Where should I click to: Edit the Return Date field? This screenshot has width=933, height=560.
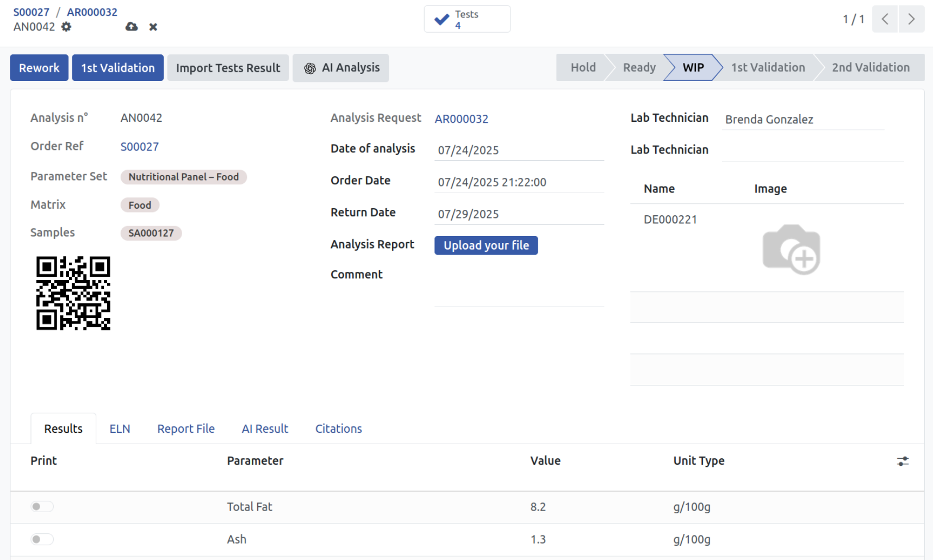tap(519, 214)
